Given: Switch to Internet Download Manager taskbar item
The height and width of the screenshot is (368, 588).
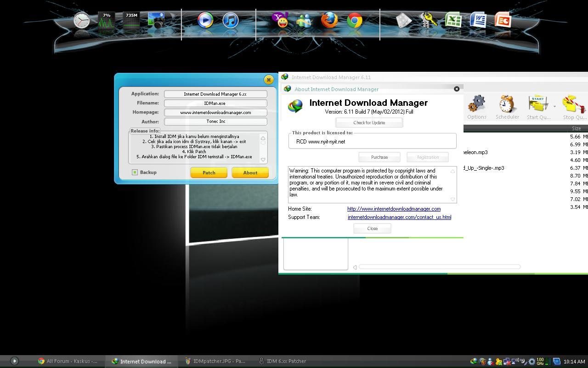Looking at the screenshot, I should click(142, 361).
